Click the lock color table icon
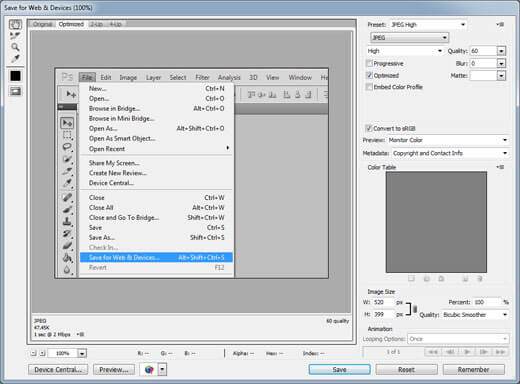 pos(441,279)
